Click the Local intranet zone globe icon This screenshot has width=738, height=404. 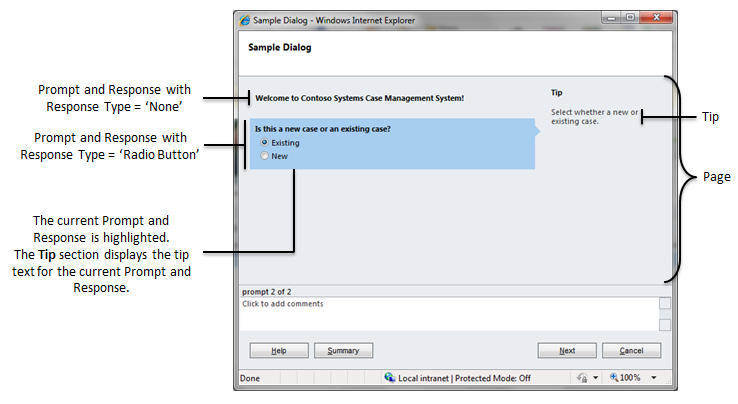[389, 378]
